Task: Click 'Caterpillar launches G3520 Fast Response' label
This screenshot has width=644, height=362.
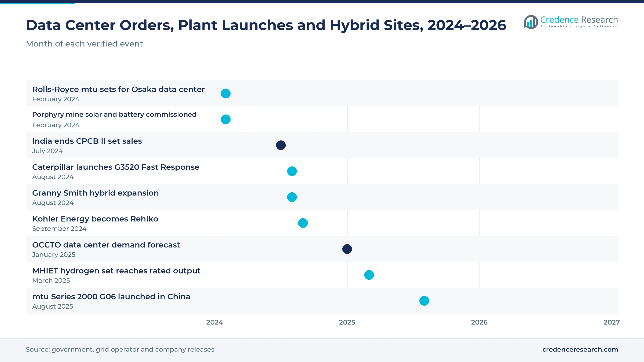Action: (116, 167)
